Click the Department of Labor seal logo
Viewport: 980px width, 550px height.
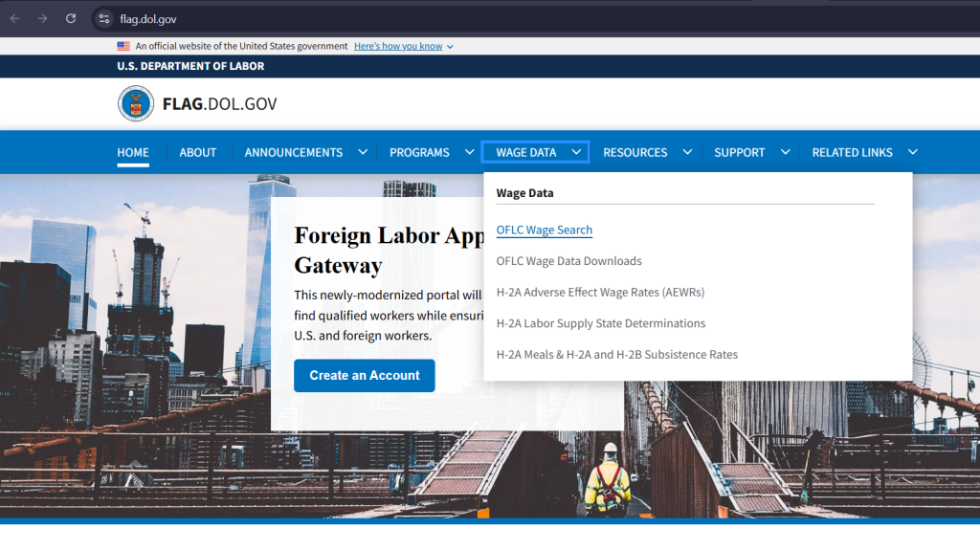coord(136,103)
